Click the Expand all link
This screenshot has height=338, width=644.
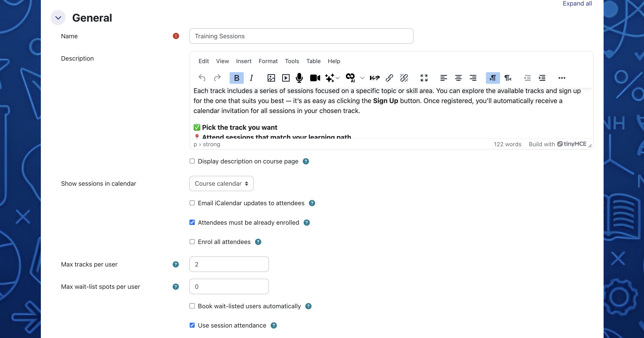[x=577, y=3]
